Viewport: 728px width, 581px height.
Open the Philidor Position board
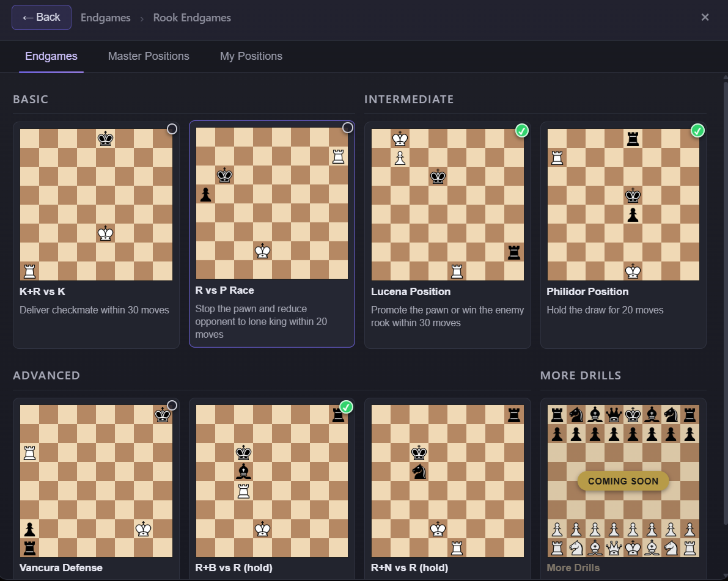click(x=623, y=204)
